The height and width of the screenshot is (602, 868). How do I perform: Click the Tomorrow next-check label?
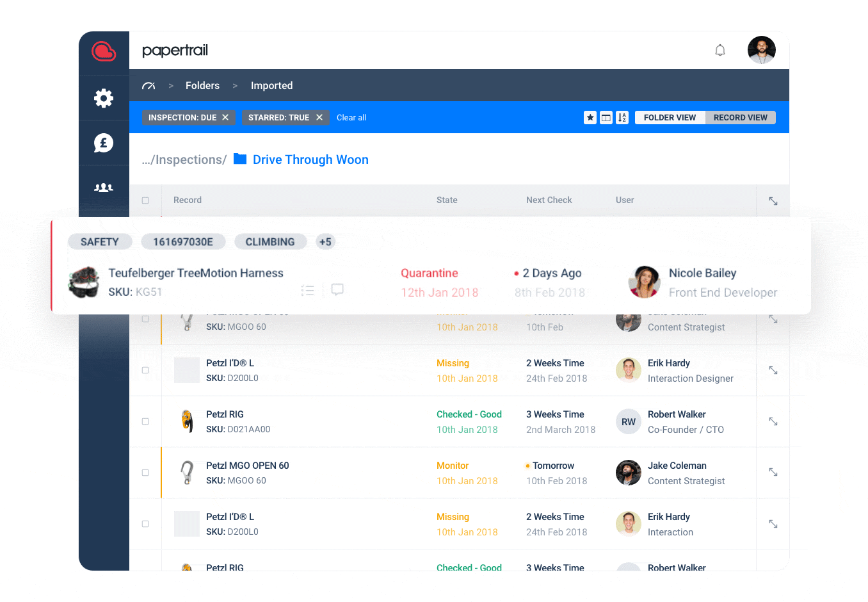click(x=553, y=466)
